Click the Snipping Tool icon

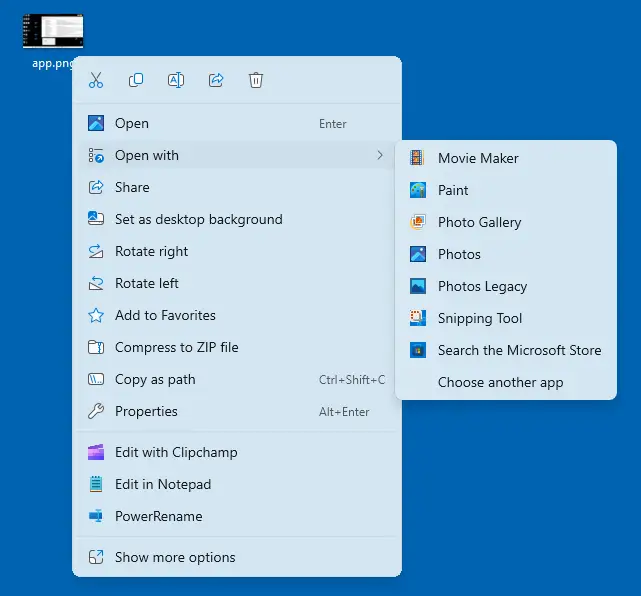417,318
